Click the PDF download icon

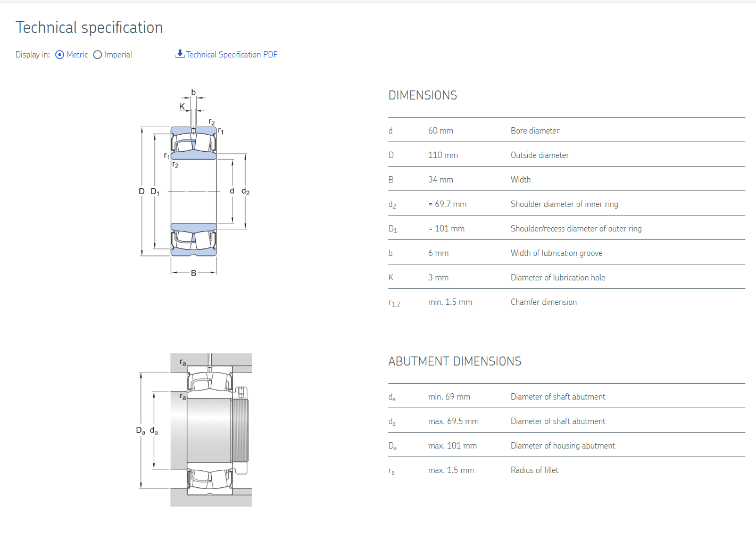(180, 54)
